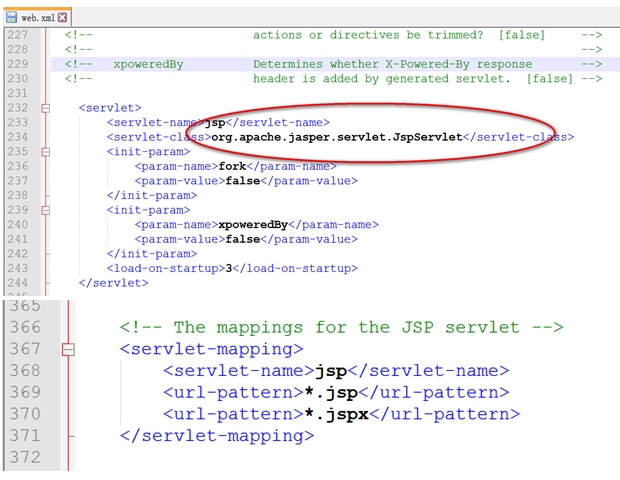Click the 'fork' param-name value
Screen dimensions: 620x480
pos(232,166)
